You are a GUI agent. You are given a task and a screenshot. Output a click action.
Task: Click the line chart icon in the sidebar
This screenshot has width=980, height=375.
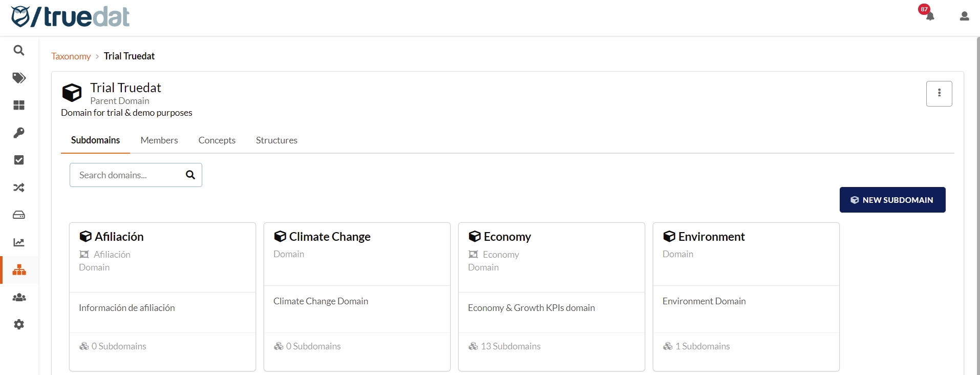[x=19, y=242]
